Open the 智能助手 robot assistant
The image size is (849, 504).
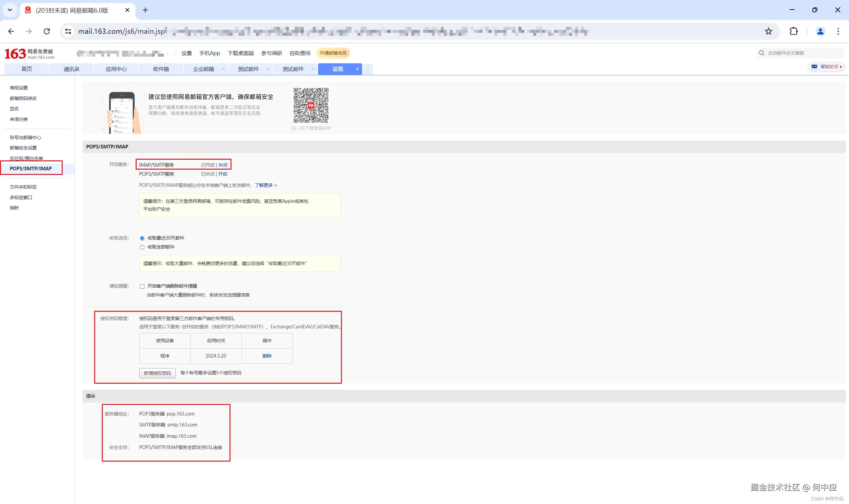826,67
